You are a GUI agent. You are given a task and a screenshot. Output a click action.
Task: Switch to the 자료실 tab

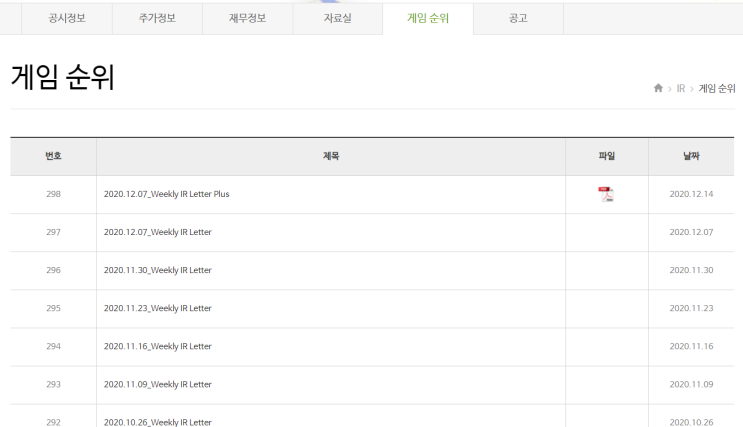pos(338,18)
